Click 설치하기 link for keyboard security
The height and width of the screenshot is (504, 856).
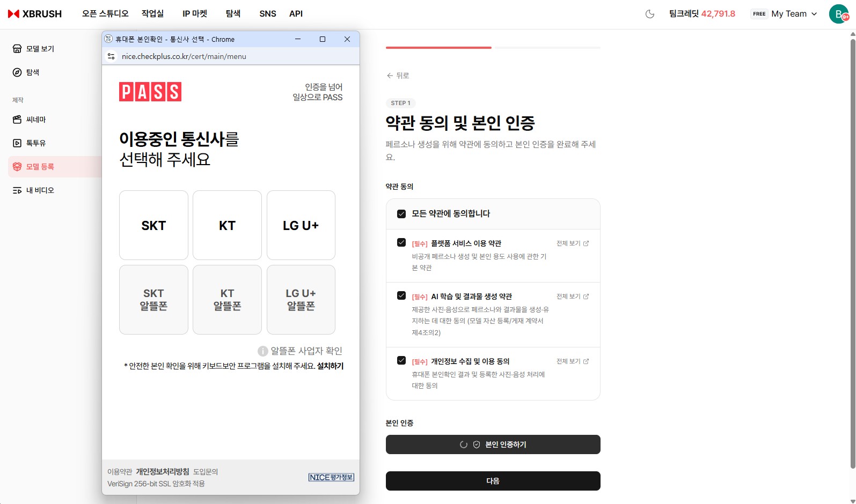click(x=330, y=366)
